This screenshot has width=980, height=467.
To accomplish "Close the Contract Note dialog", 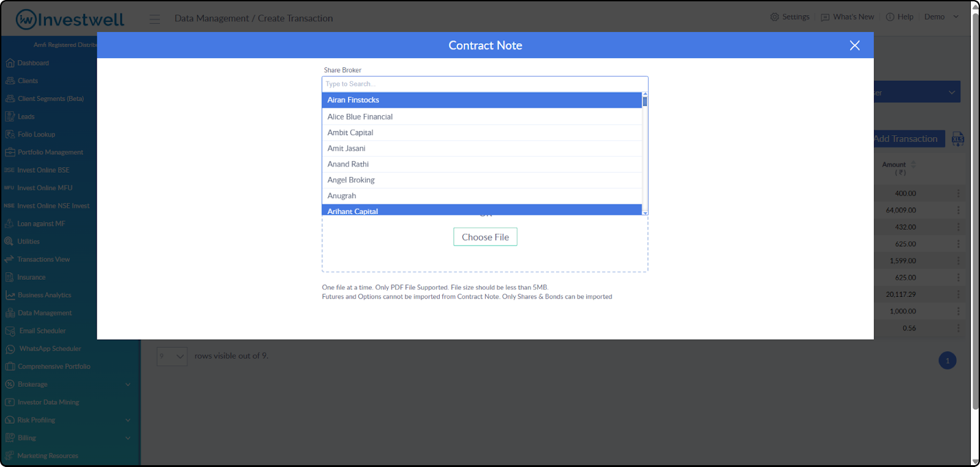I will click(x=854, y=45).
